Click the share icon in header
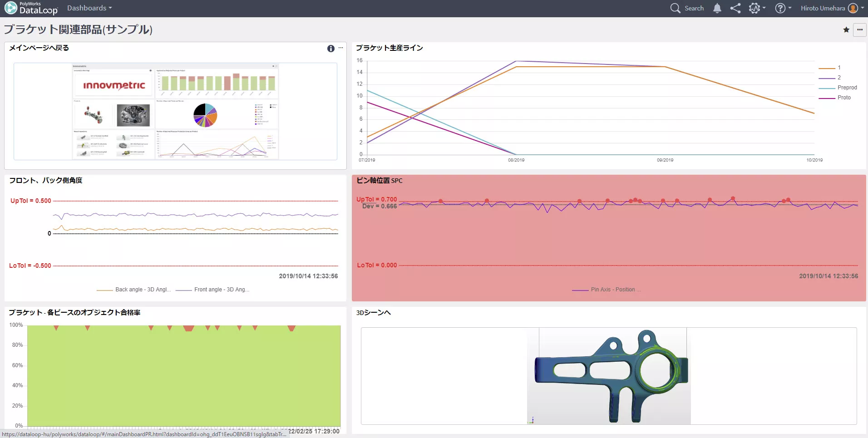 pos(735,8)
